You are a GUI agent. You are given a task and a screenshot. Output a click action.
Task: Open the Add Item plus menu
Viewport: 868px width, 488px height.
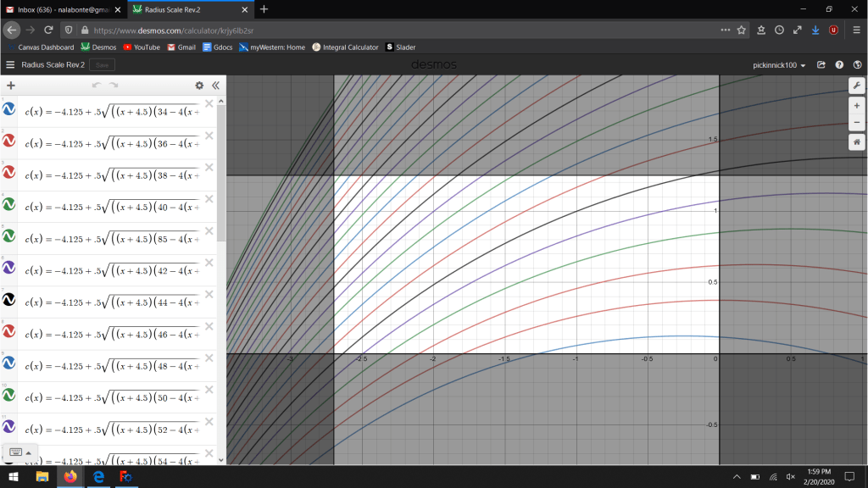[x=11, y=86]
